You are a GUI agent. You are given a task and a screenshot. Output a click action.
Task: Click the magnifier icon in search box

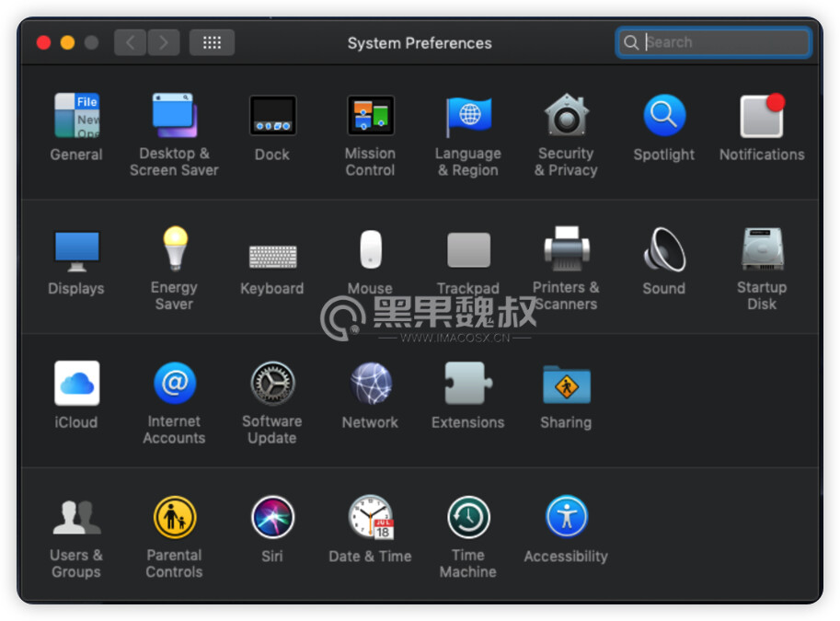(631, 42)
